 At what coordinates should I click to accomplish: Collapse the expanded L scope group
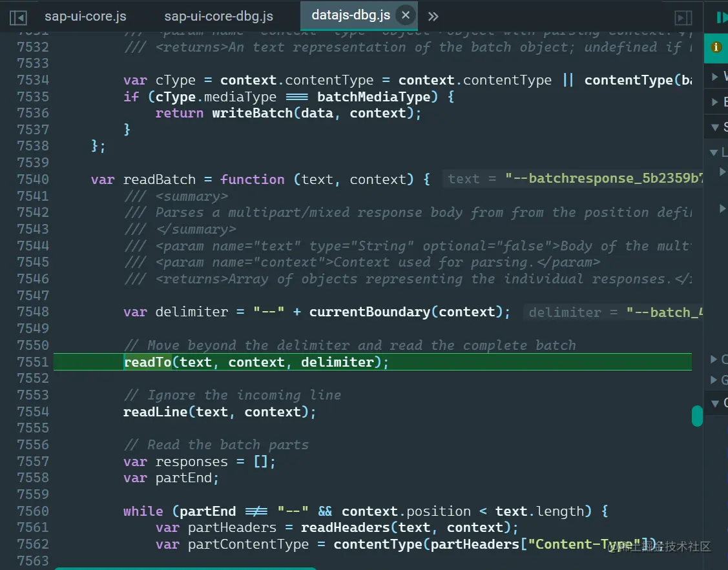(714, 152)
